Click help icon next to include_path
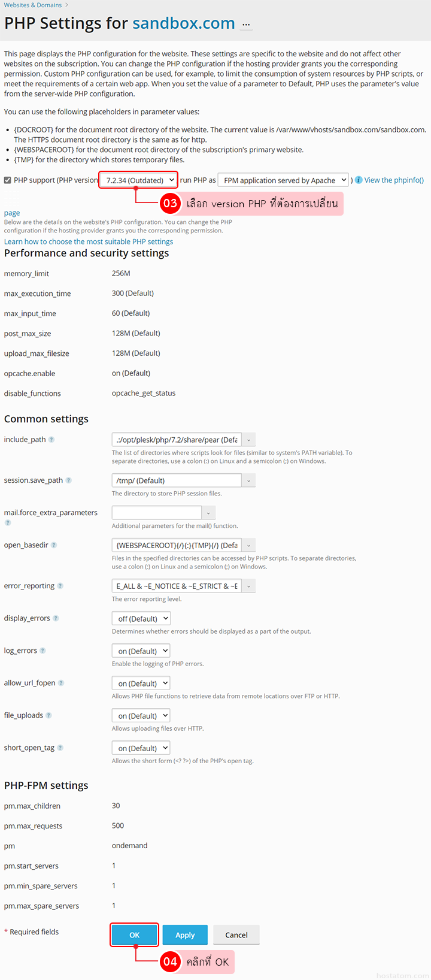The width and height of the screenshot is (431, 980). coord(51,440)
